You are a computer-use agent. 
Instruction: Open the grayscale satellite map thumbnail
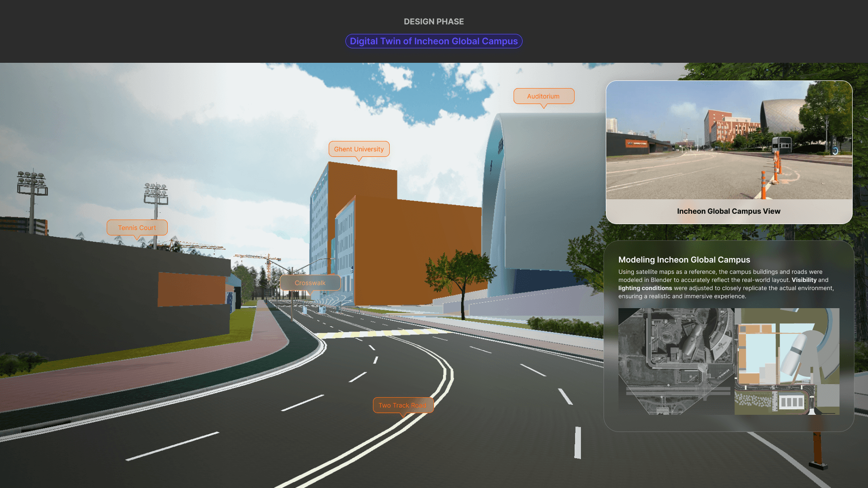[676, 361]
